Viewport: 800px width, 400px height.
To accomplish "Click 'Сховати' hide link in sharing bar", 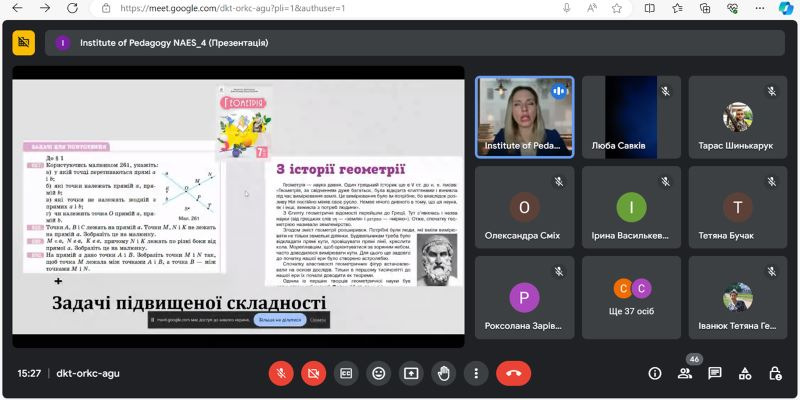I will pyautogui.click(x=317, y=320).
